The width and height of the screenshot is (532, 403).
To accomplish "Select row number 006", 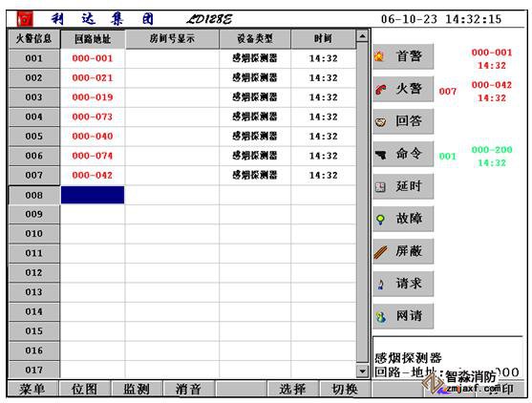I will pos(34,156).
